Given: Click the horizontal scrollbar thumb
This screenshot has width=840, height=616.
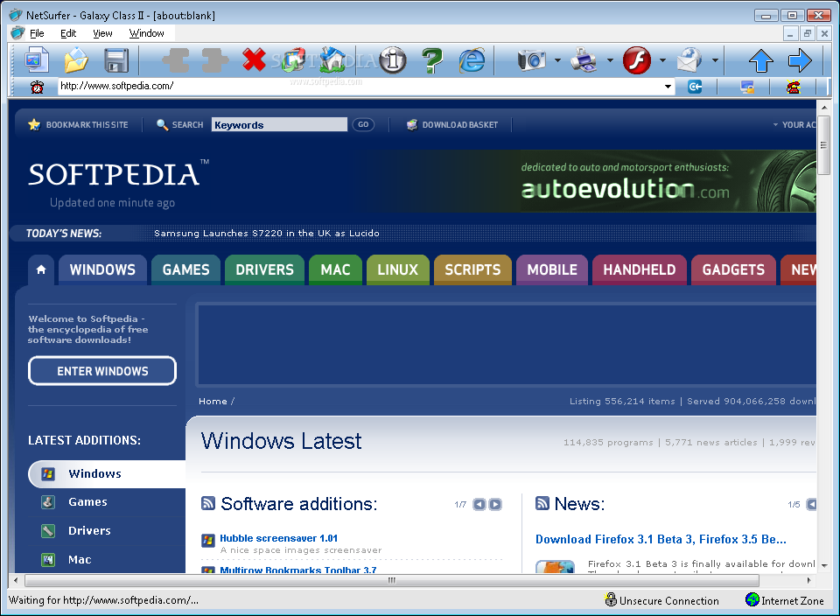Looking at the screenshot, I should [x=392, y=580].
